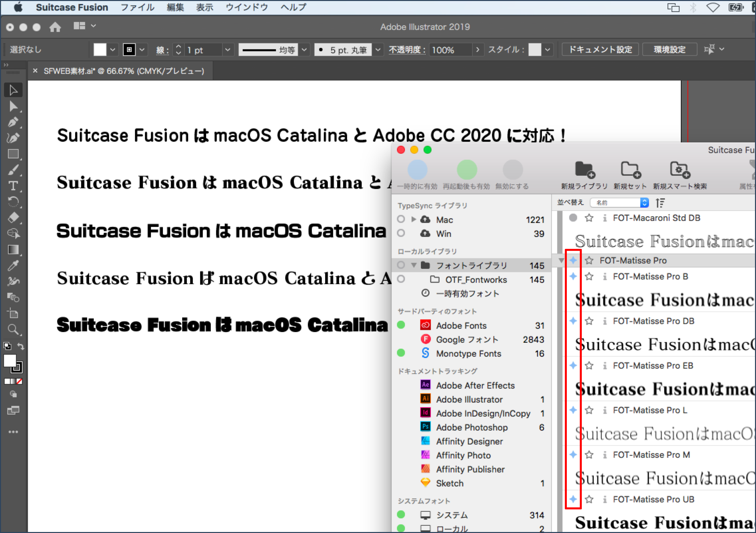756x533 pixels.
Task: Click ドキュメント設定 button
Action: (x=600, y=50)
